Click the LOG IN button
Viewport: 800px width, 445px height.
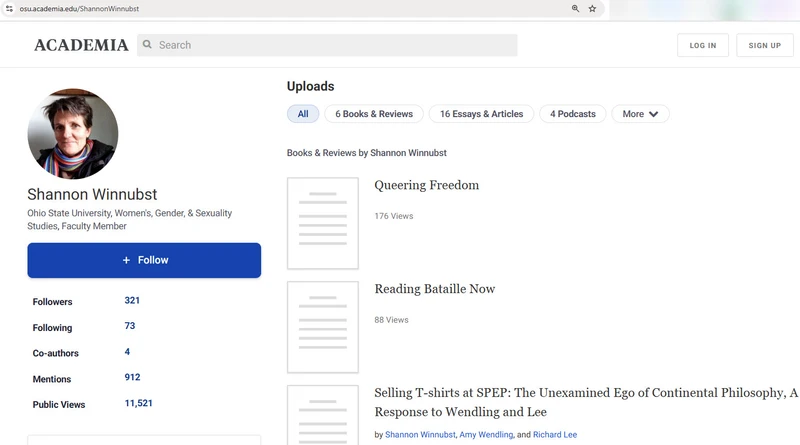[x=703, y=45]
